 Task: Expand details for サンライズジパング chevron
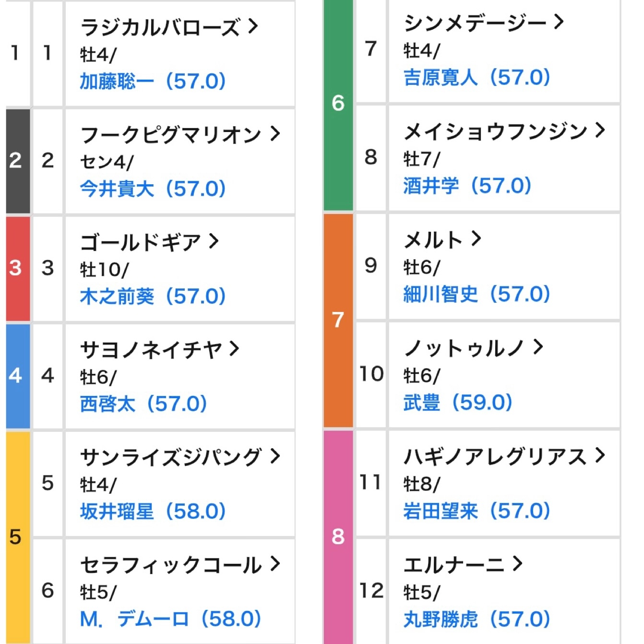coord(275,456)
